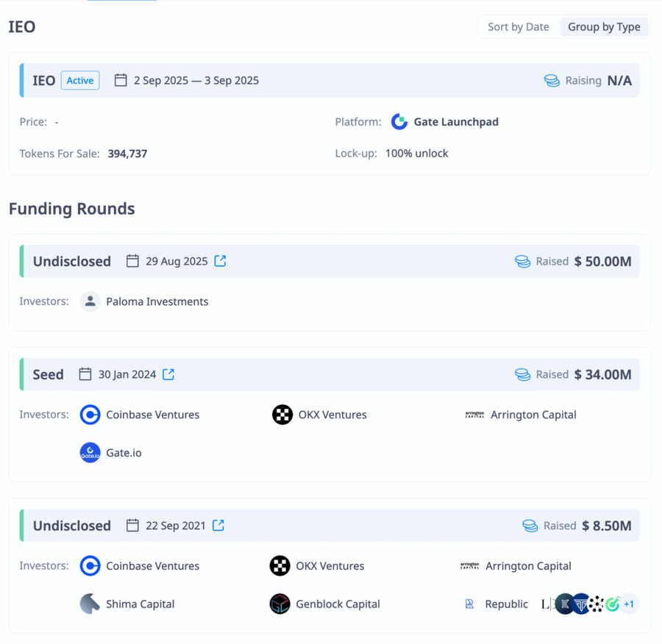Click the coin stack icon beside Raising N/A

(x=552, y=81)
